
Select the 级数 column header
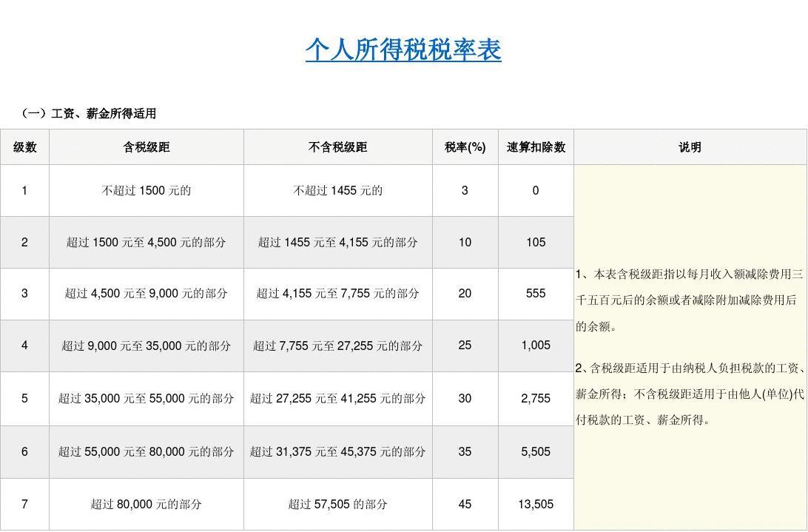pos(24,147)
